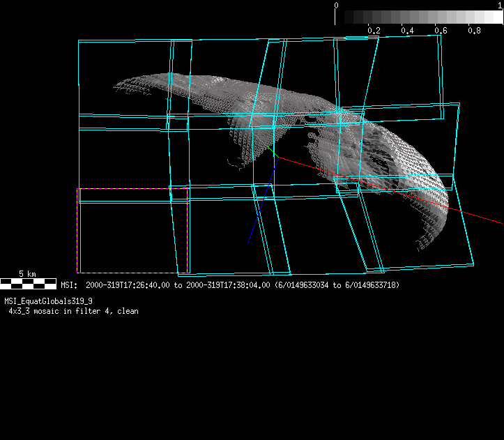Viewport: 504px width, 440px height.
Task: Click the 1 maximum label above color bar
Action: (500, 5)
